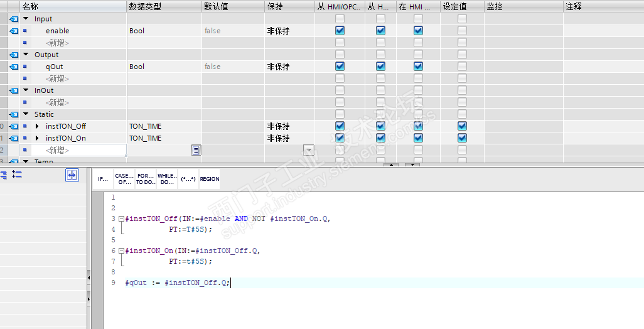
Task: Insert a comment block (*...*) snippet
Action: point(188,179)
